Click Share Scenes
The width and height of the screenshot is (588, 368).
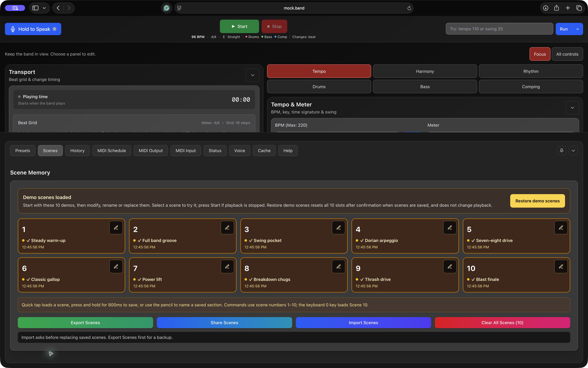coord(224,322)
